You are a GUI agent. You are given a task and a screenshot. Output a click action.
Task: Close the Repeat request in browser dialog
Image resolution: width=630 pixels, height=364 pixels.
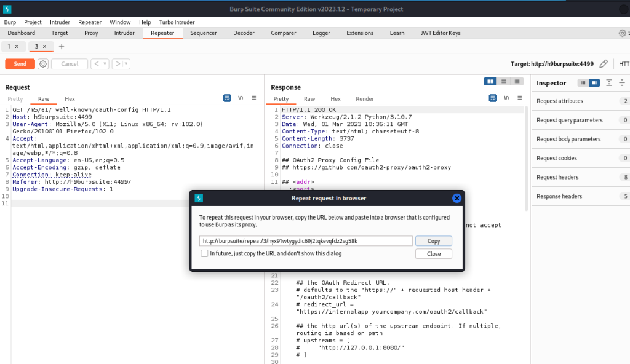pos(457,198)
